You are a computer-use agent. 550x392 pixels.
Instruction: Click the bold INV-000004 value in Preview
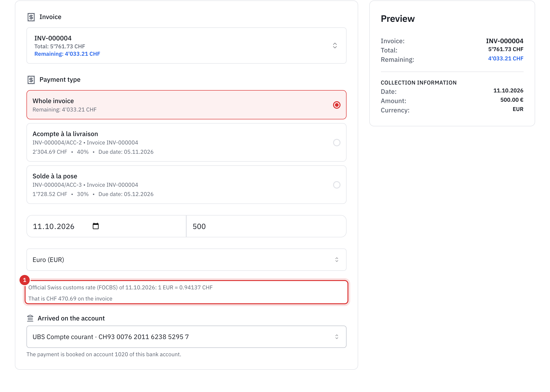point(505,41)
